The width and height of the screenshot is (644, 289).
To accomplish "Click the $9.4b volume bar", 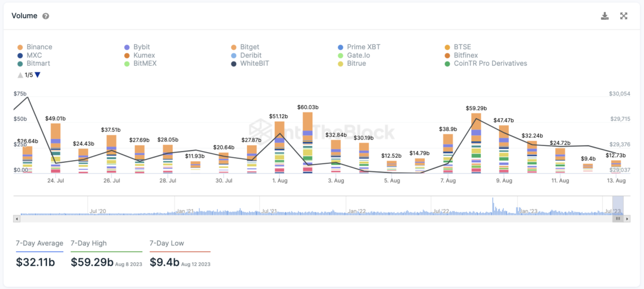I will tap(588, 169).
